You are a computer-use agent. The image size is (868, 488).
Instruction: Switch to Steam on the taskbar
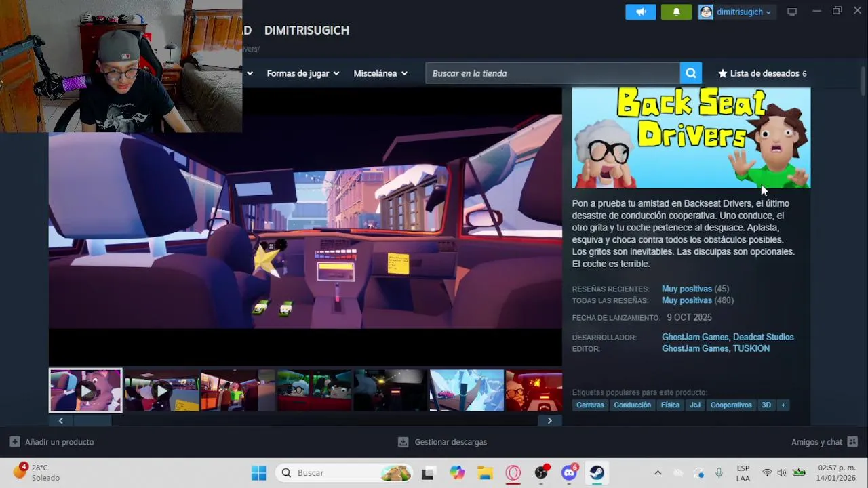click(x=597, y=473)
